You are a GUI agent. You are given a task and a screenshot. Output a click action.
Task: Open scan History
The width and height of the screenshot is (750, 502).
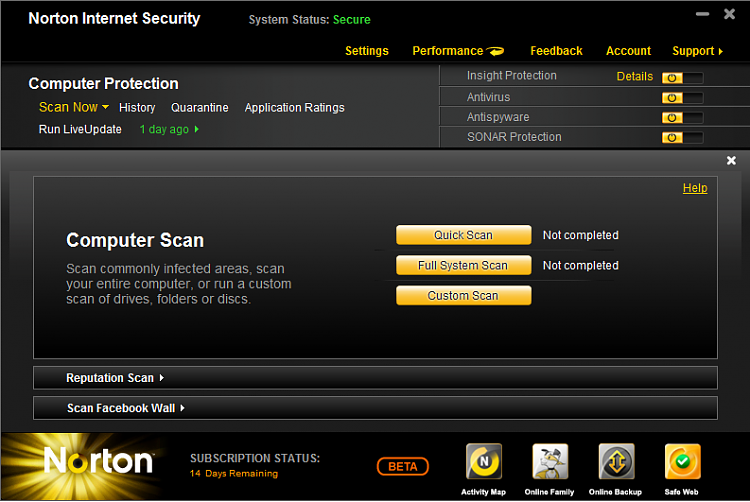[137, 108]
